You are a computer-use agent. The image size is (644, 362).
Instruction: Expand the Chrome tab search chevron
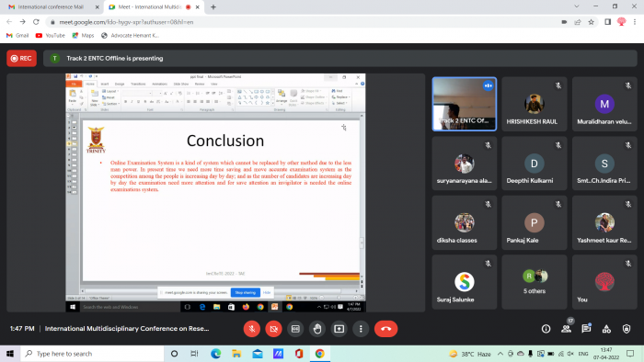577,6
